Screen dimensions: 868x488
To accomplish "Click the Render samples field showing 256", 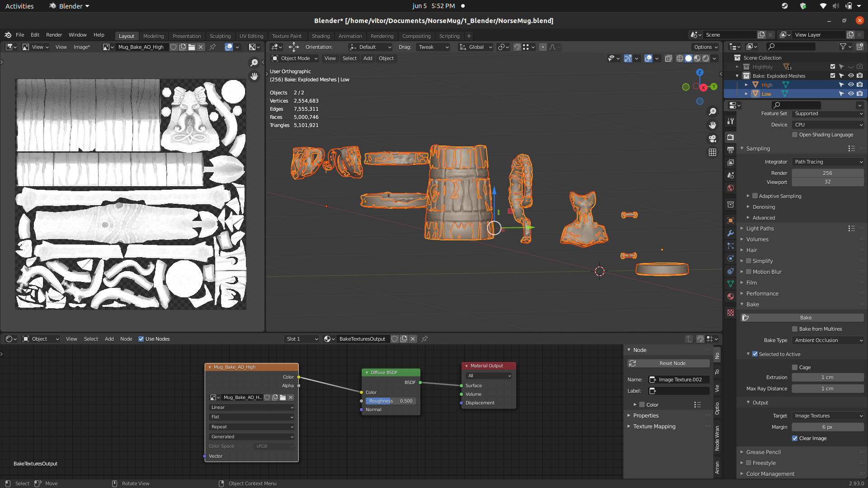I will tap(827, 173).
